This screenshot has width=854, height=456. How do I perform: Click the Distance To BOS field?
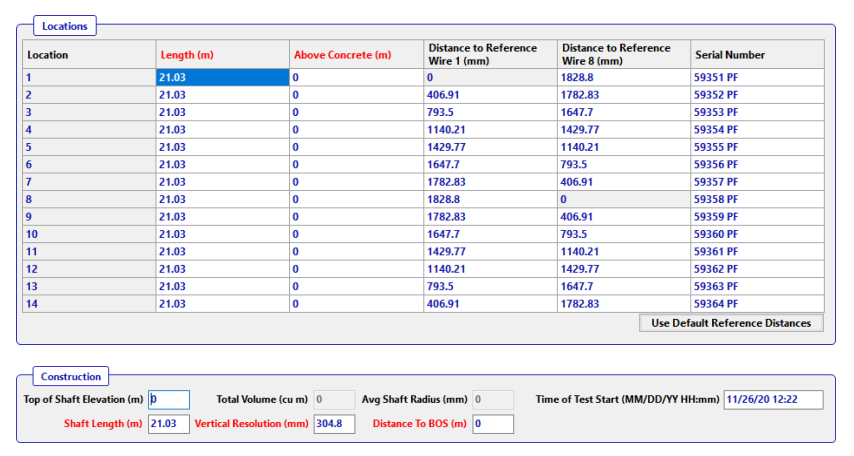click(x=493, y=425)
